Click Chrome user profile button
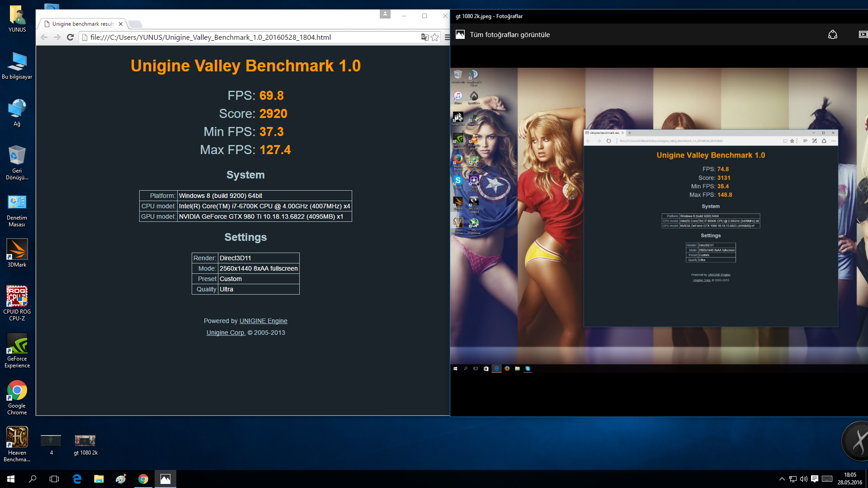Image resolution: width=868 pixels, height=488 pixels. click(x=385, y=14)
